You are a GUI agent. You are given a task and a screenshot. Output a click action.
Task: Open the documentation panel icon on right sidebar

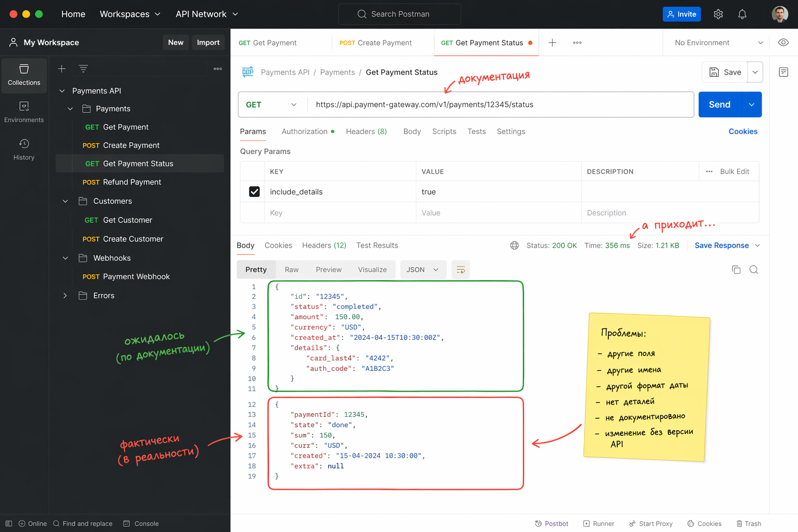(783, 72)
